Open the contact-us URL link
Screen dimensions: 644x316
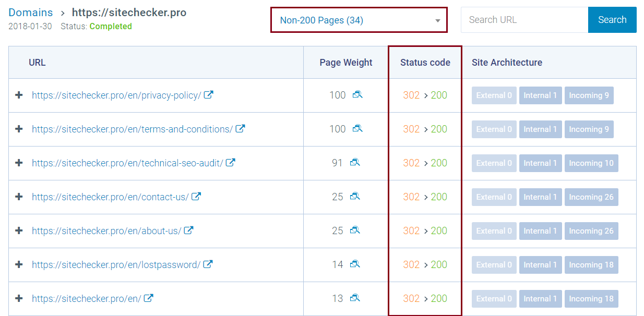(x=110, y=197)
